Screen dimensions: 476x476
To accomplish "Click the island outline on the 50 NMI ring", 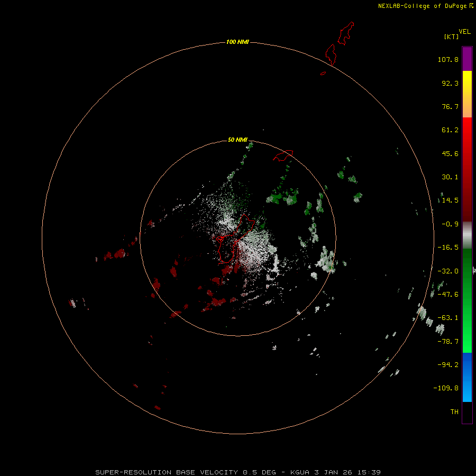I will pos(283,155).
